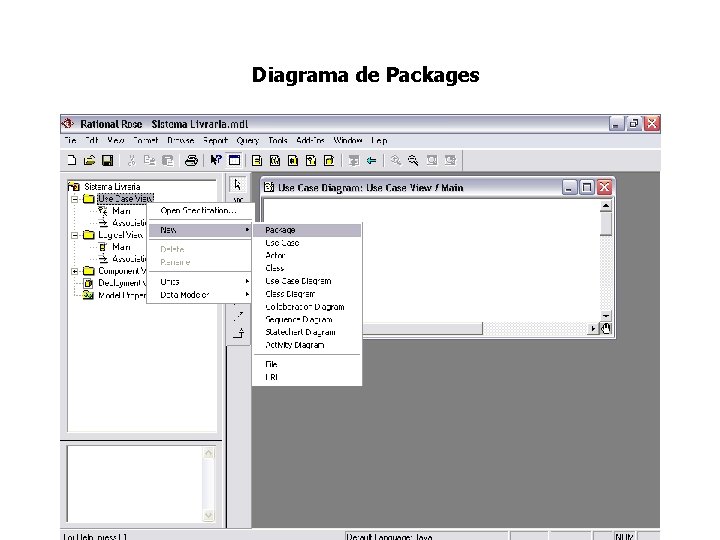The image size is (720, 540).
Task: Choose Package from the New submenu
Action: [x=307, y=230]
